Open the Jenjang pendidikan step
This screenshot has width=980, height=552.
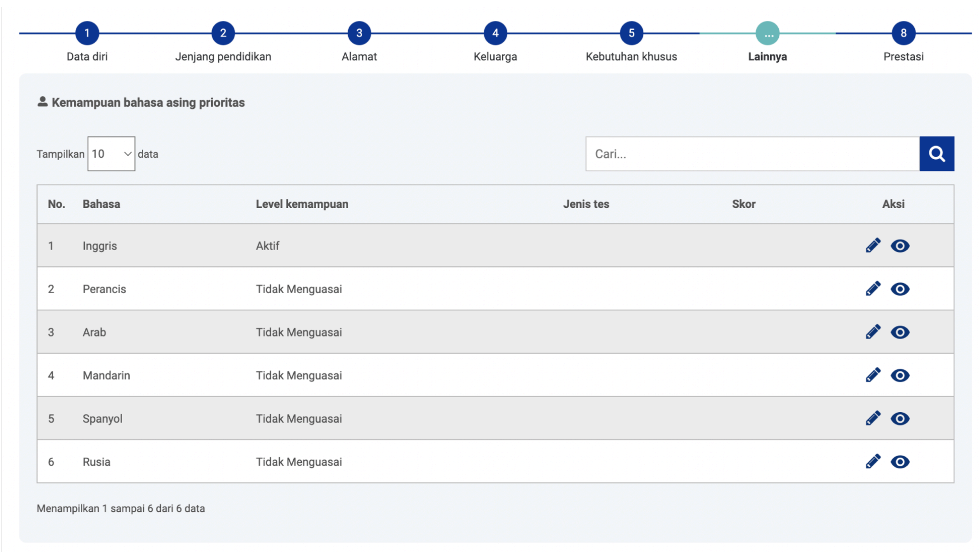click(x=223, y=33)
